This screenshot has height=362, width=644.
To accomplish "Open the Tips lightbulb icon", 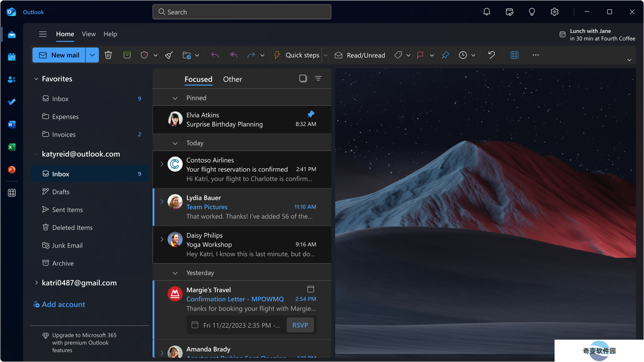I will [532, 12].
